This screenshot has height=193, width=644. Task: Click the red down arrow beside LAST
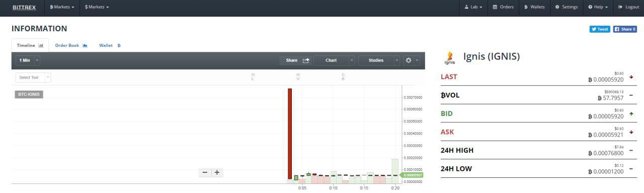tap(631, 77)
